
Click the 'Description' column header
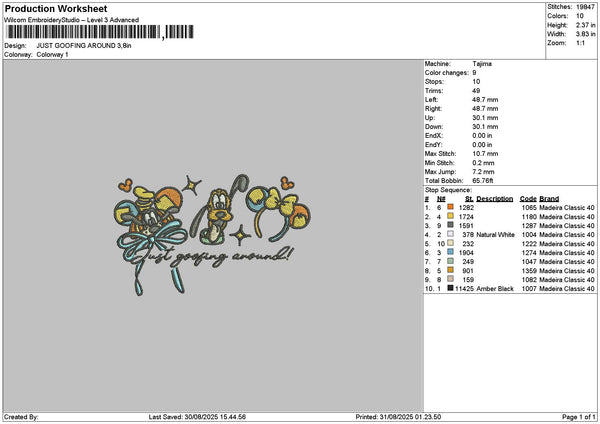[x=495, y=199]
